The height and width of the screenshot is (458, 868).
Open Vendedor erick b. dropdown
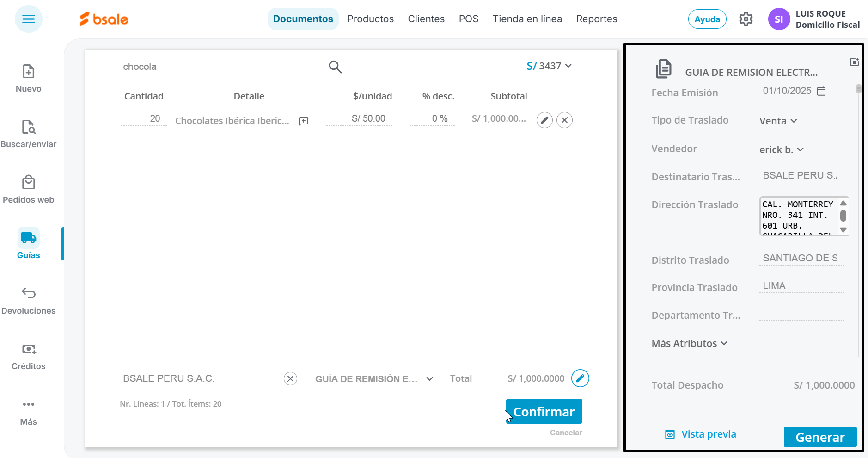tap(782, 149)
